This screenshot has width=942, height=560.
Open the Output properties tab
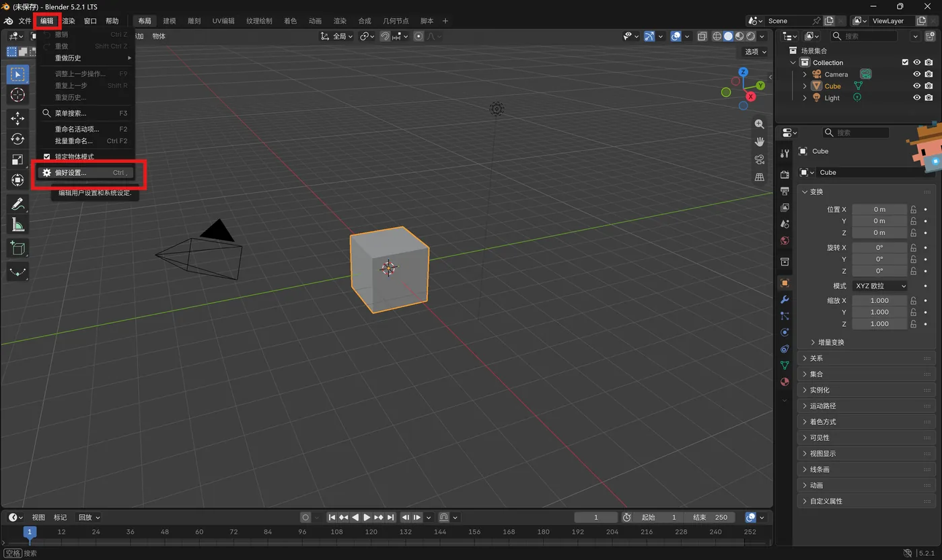pos(785,192)
